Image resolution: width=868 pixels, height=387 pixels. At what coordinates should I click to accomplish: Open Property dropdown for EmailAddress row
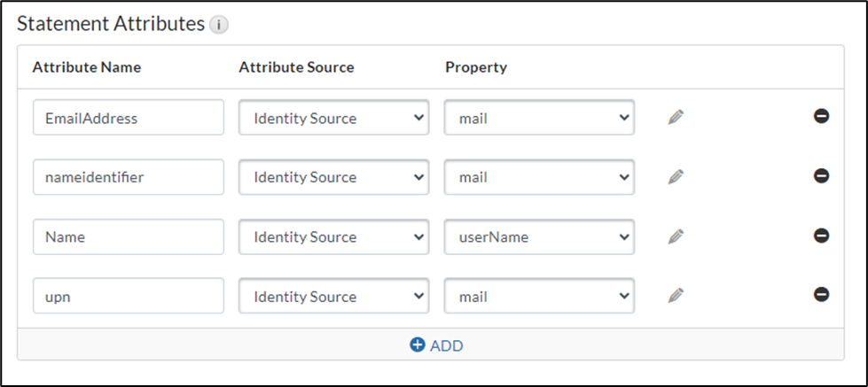point(539,117)
